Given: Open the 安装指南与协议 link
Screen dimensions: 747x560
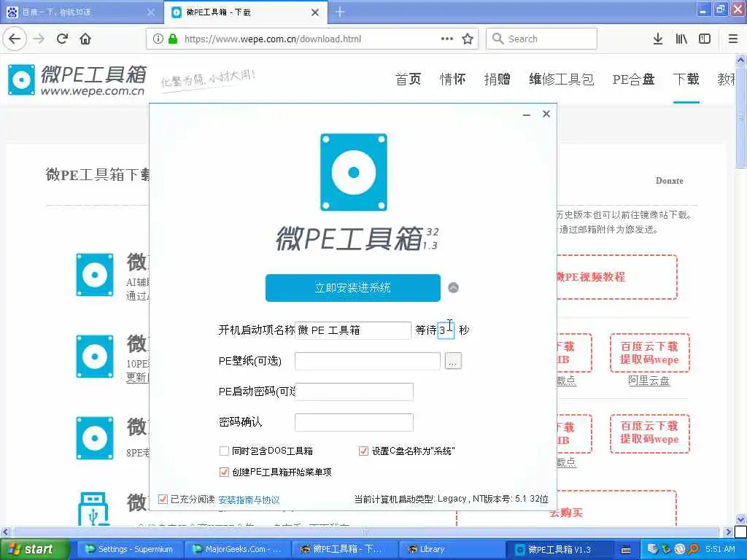Looking at the screenshot, I should coord(249,499).
